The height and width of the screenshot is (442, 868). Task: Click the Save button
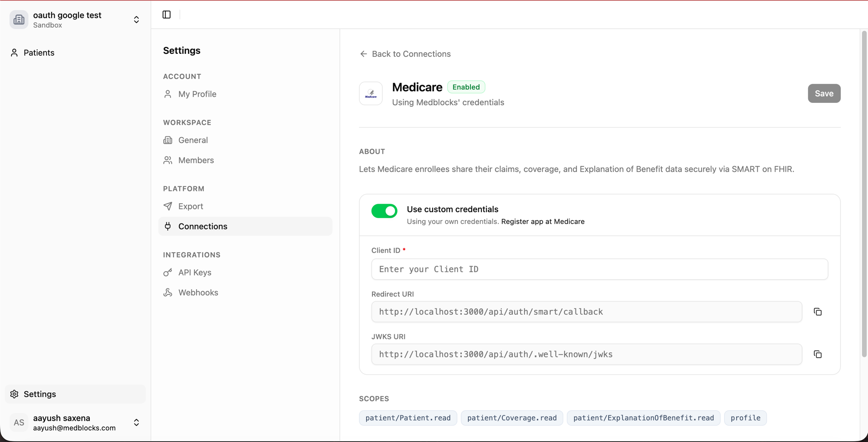824,93
